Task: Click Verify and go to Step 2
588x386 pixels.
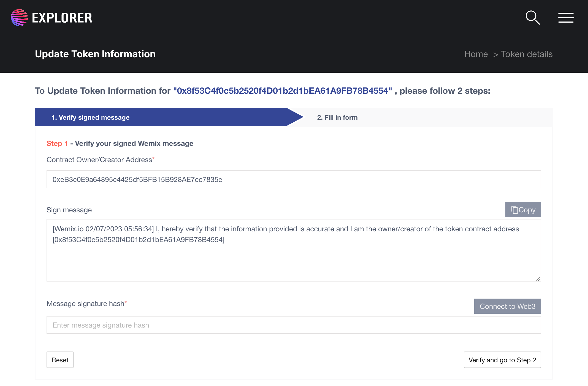Action: tap(502, 360)
